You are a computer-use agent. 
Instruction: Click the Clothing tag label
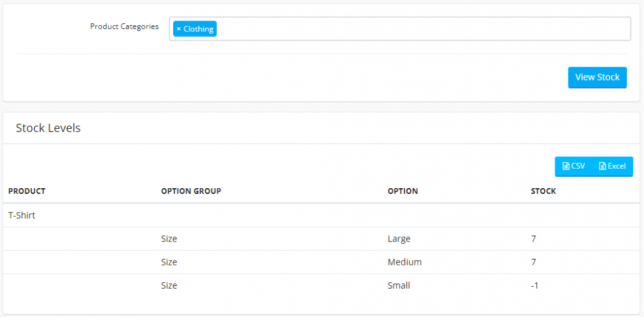point(198,29)
